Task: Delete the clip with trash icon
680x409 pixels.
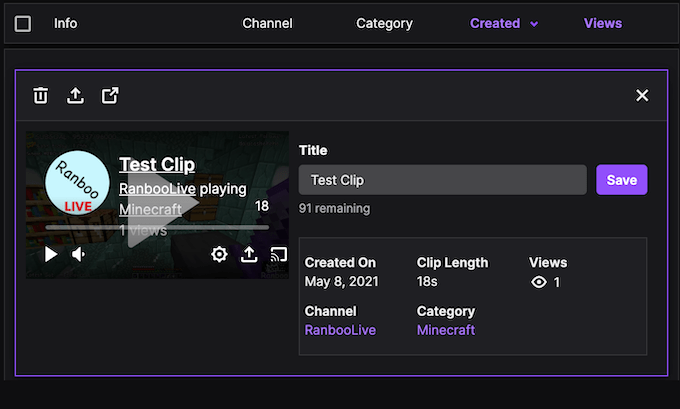Action: [x=40, y=95]
